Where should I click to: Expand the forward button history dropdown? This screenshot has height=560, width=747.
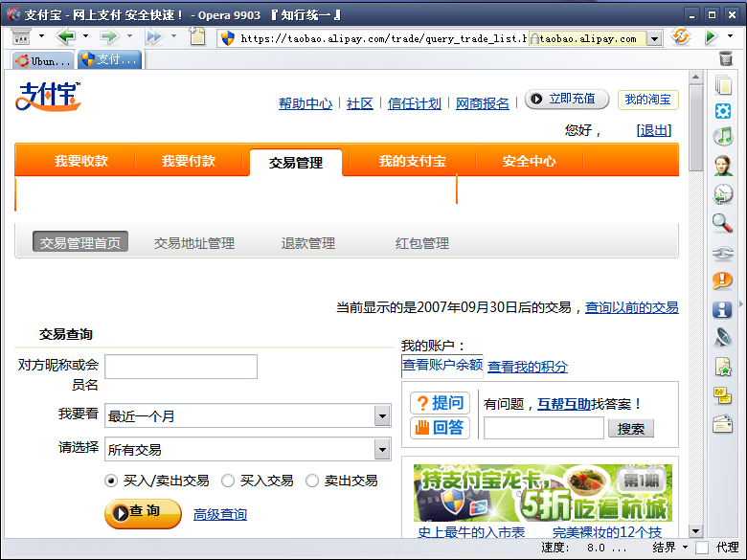pyautogui.click(x=129, y=36)
